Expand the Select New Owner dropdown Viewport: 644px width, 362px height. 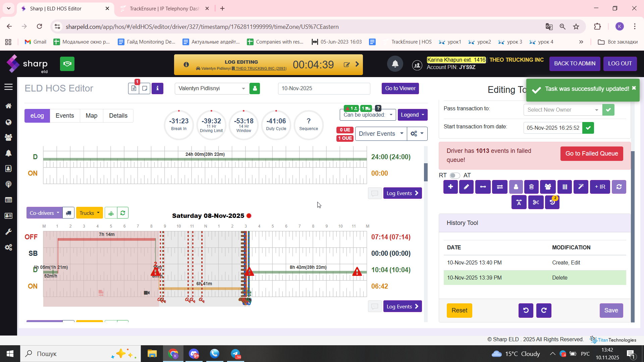(x=562, y=110)
